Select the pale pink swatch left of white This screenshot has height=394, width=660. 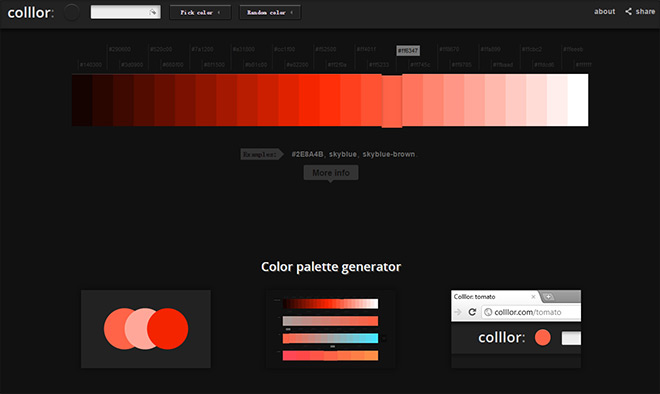pyautogui.click(x=557, y=100)
